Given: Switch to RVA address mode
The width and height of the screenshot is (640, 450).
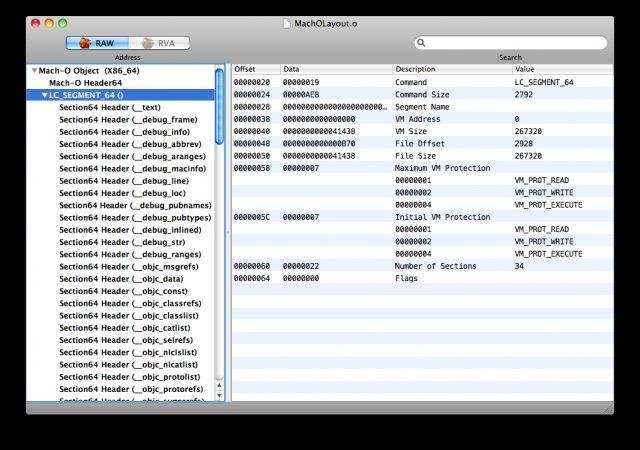Looking at the screenshot, I should pyautogui.click(x=159, y=43).
